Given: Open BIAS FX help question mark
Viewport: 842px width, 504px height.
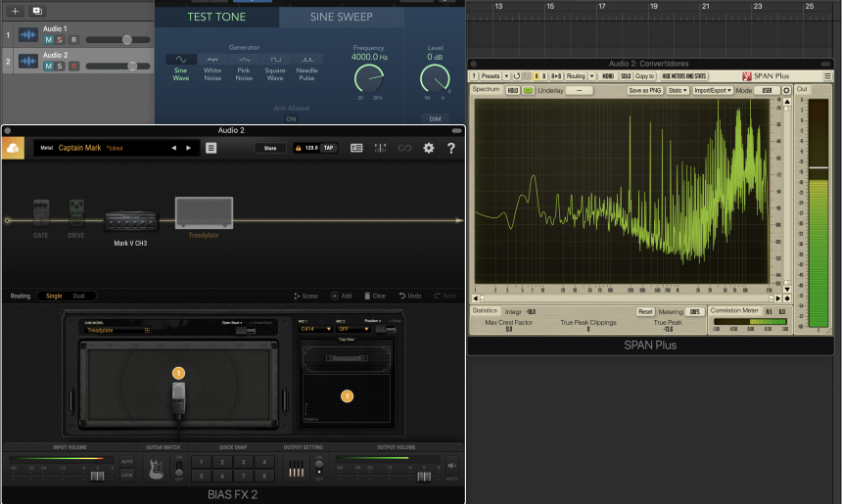Looking at the screenshot, I should pos(451,148).
